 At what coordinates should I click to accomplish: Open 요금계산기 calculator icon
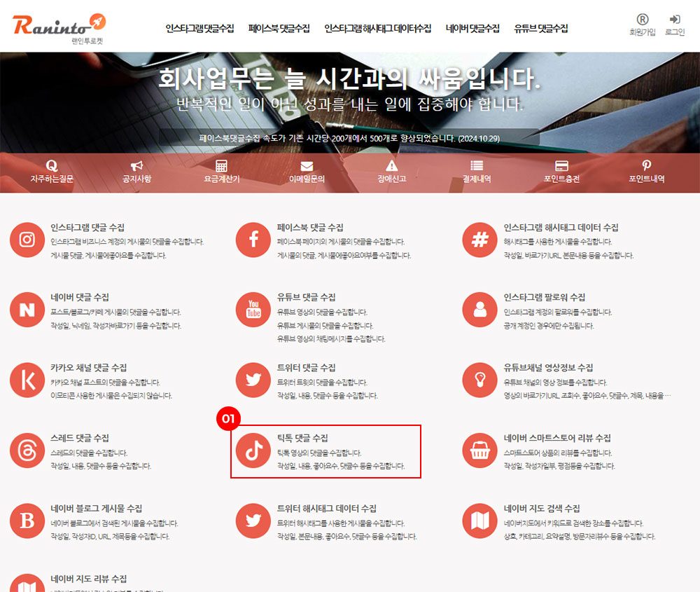click(221, 166)
